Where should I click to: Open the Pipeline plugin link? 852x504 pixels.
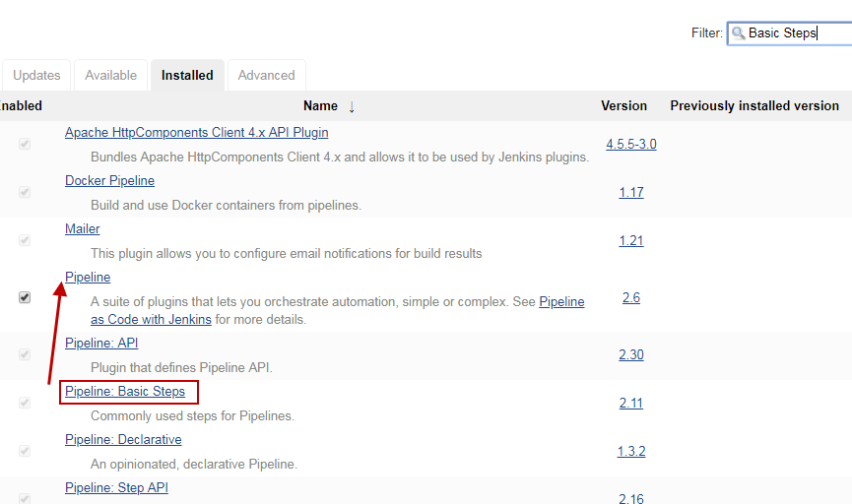click(88, 278)
